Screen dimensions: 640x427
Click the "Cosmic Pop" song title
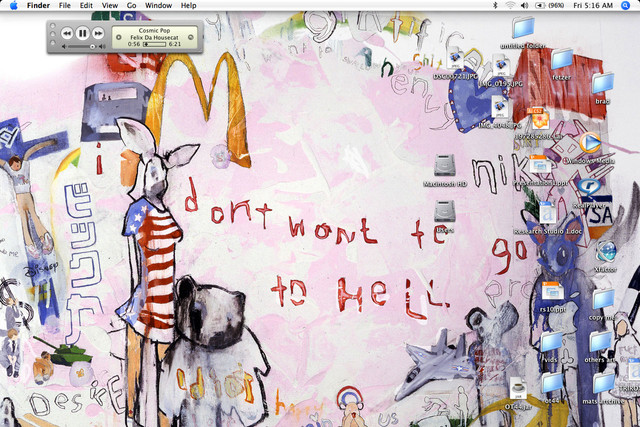pos(154,31)
